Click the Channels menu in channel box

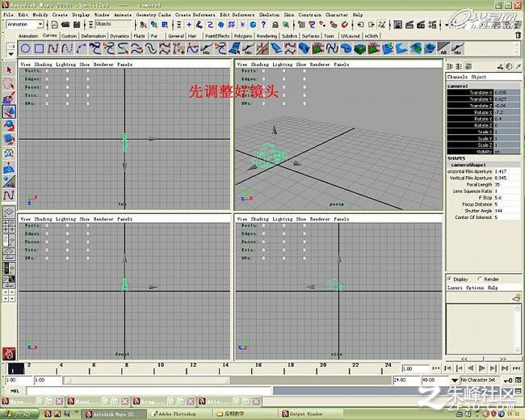coord(457,77)
